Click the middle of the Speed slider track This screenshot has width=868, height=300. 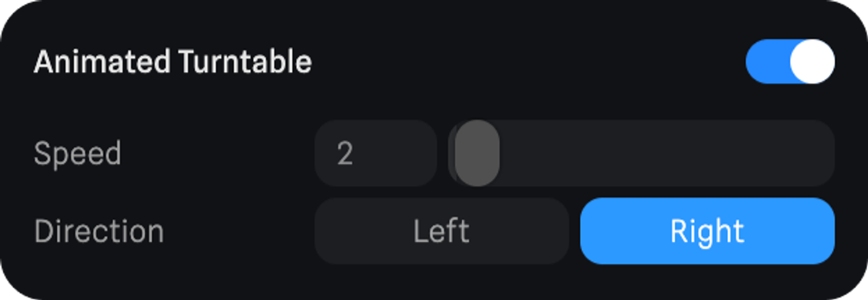641,153
